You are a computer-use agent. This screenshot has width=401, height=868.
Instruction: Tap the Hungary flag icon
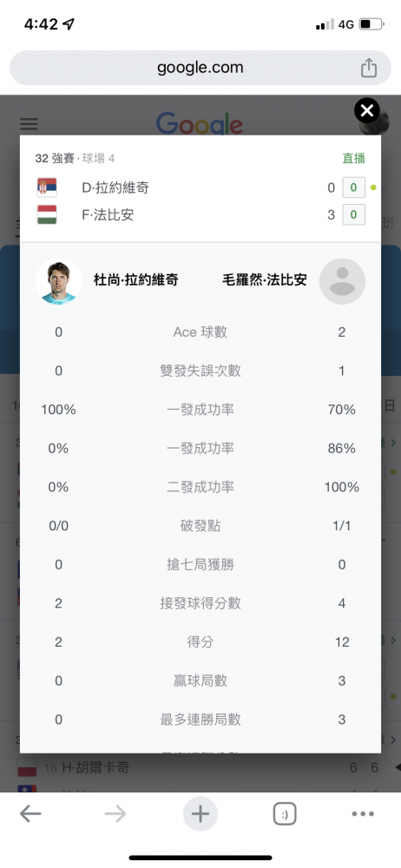click(47, 214)
